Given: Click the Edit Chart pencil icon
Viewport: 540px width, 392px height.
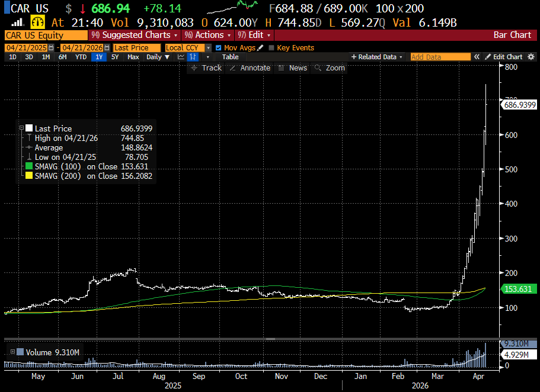Looking at the screenshot, I should pyautogui.click(x=488, y=57).
